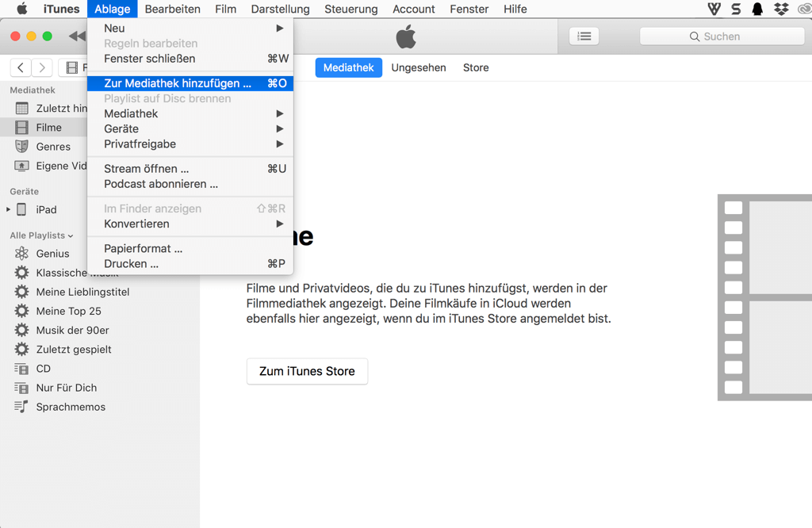Open the Hilfe menu

tap(515, 9)
